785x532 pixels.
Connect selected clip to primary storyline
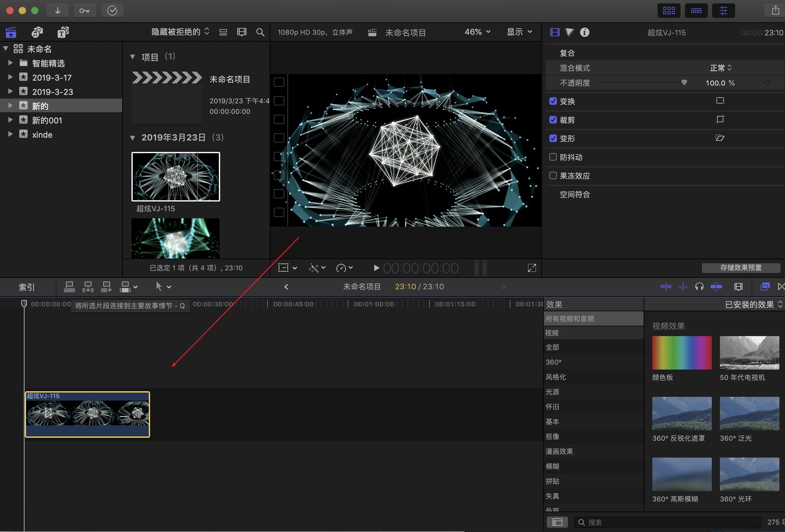[x=69, y=287]
